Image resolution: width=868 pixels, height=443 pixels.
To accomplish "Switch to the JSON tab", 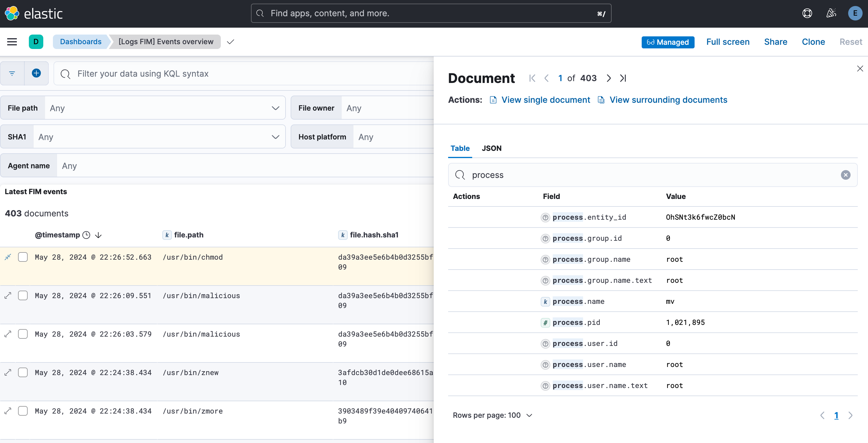I will (491, 148).
